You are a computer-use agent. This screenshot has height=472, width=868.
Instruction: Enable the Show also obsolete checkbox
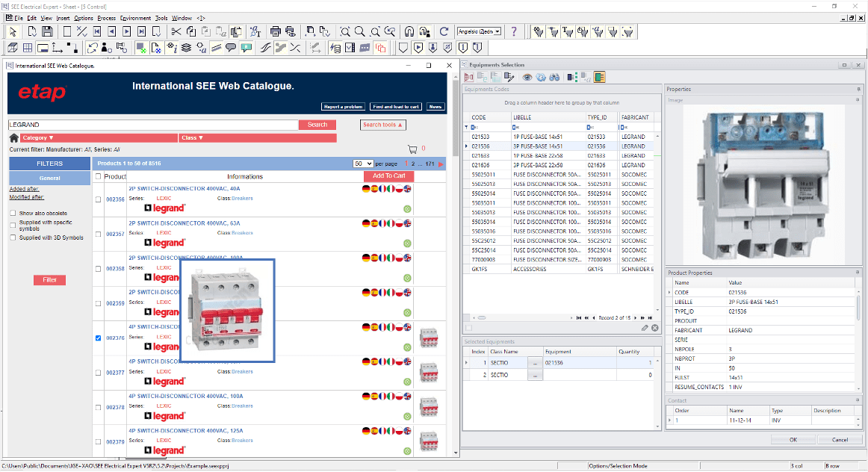[x=13, y=213]
